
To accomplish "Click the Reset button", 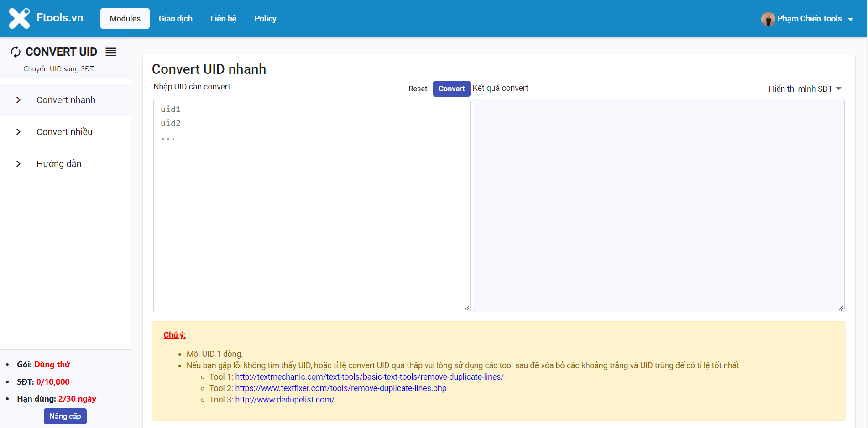I will 418,89.
